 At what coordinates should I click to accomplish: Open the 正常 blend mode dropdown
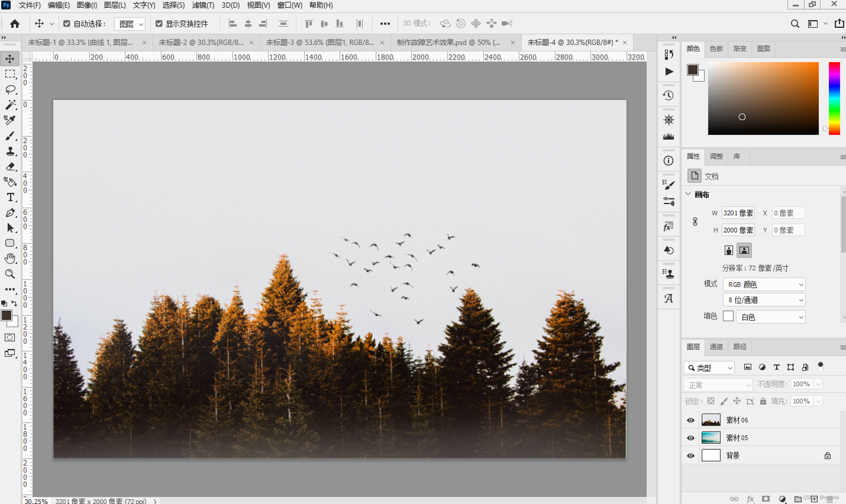(718, 385)
